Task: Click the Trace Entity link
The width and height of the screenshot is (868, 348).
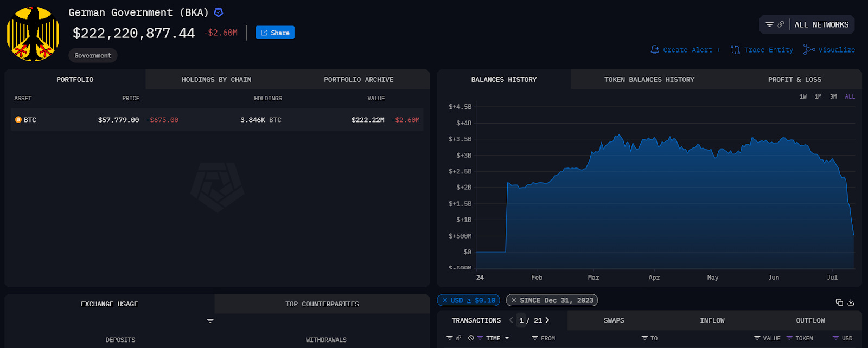Action: click(768, 50)
